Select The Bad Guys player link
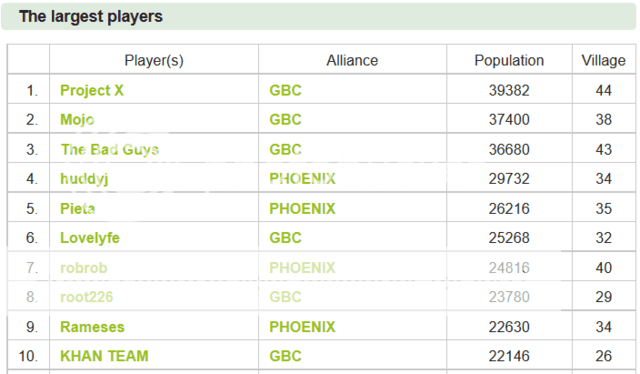Viewport: 640px width, 374px height. (x=110, y=149)
